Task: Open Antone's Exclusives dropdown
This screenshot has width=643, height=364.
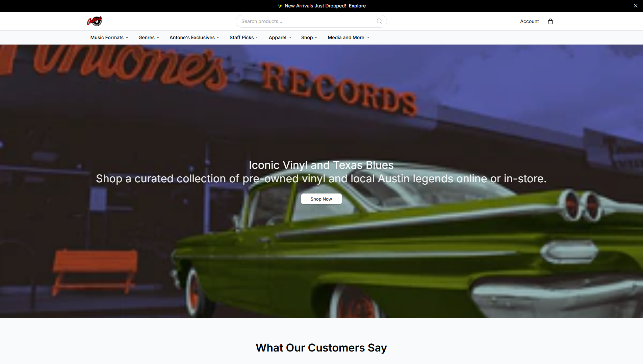Action: [x=195, y=37]
